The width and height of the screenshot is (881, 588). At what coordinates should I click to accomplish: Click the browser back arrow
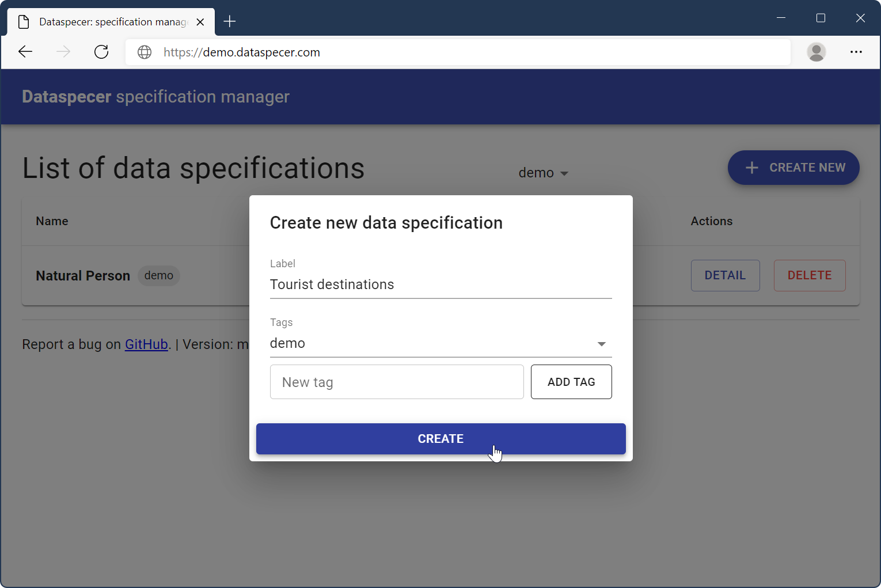click(25, 52)
